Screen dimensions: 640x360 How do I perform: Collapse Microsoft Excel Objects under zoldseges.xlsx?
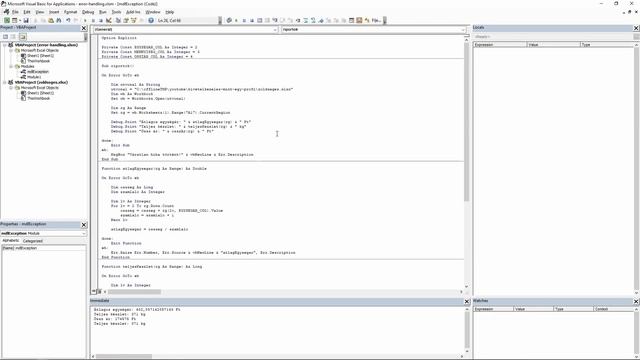pyautogui.click(x=11, y=88)
